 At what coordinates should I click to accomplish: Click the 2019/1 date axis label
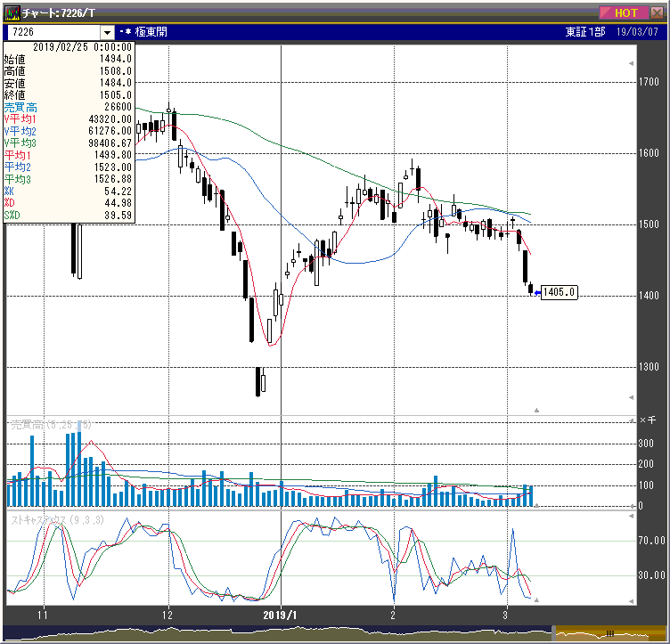pos(280,615)
